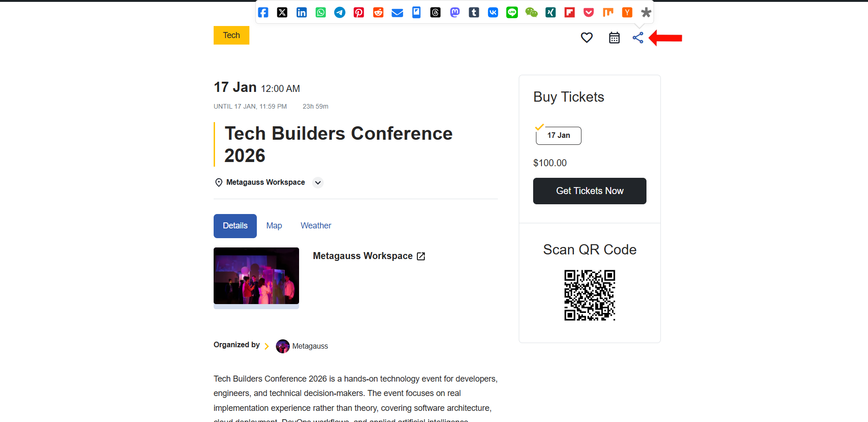Pin the event on Pinterest
Viewport: 868px width, 422px height.
pos(359,13)
